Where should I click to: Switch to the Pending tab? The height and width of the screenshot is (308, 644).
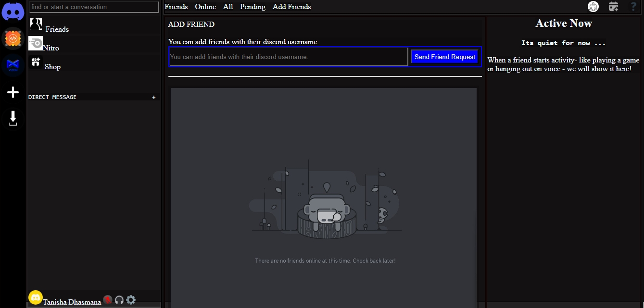pos(253,7)
